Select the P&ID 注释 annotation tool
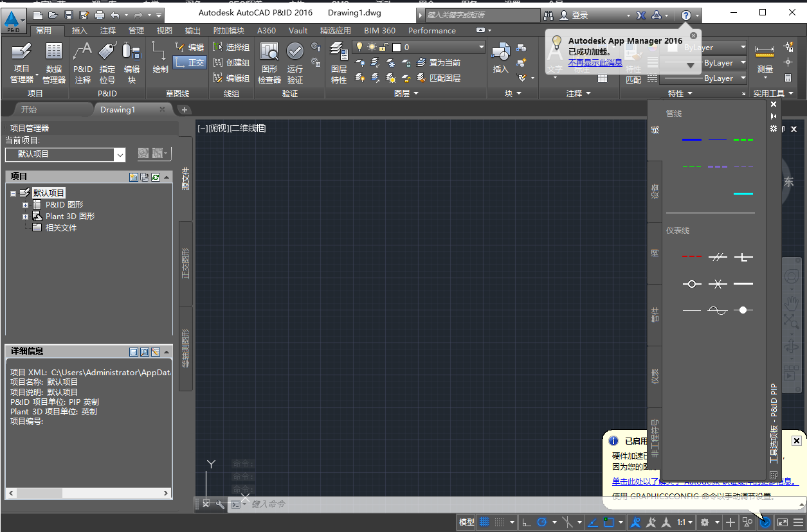Image resolution: width=807 pixels, height=532 pixels. (82, 62)
